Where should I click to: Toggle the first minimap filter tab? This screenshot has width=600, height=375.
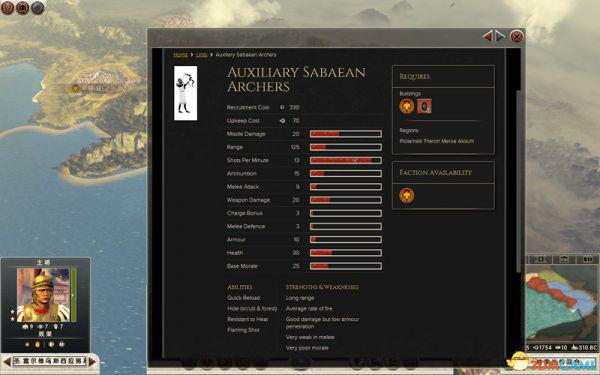pyautogui.click(x=540, y=260)
